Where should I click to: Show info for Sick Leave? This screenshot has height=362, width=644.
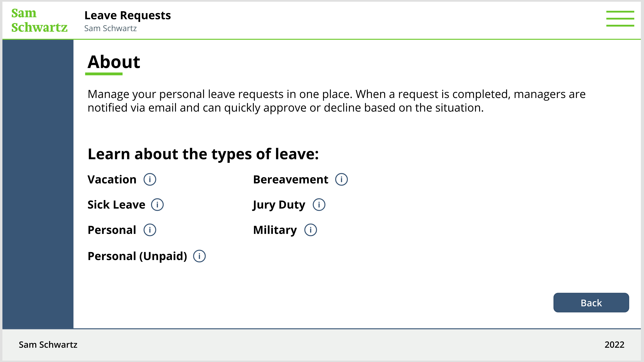pos(157,205)
